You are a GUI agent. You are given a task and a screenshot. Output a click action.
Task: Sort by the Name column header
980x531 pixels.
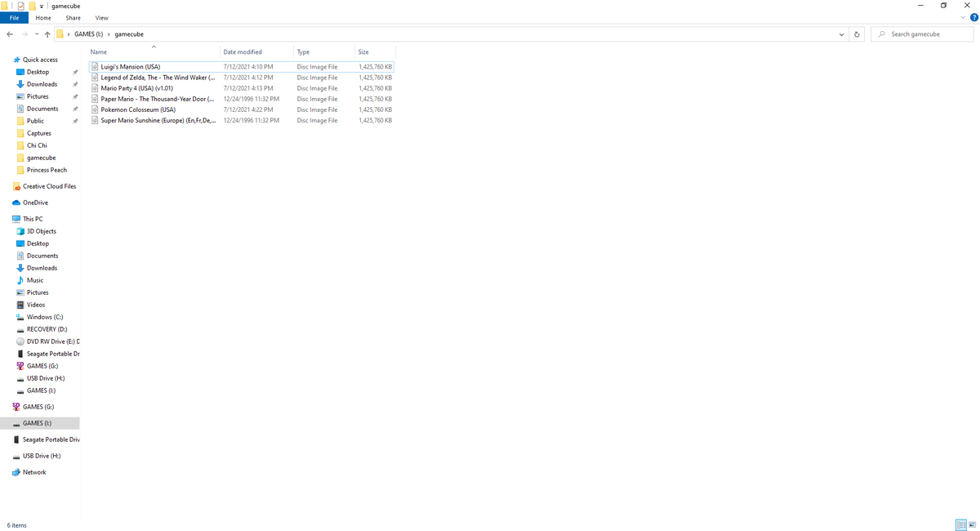coord(154,52)
